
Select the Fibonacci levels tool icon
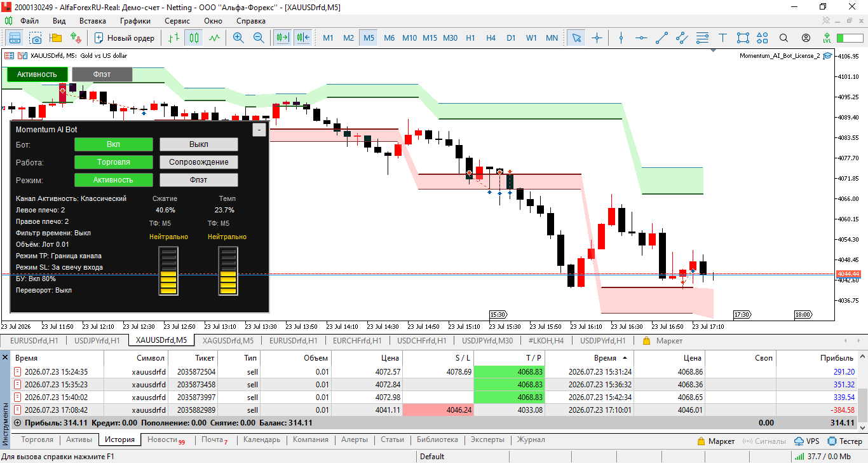702,38
